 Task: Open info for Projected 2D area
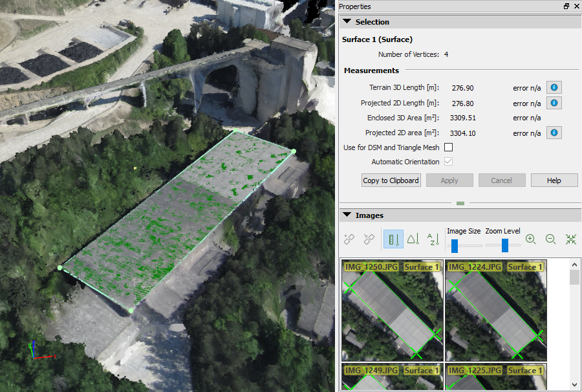tap(554, 133)
